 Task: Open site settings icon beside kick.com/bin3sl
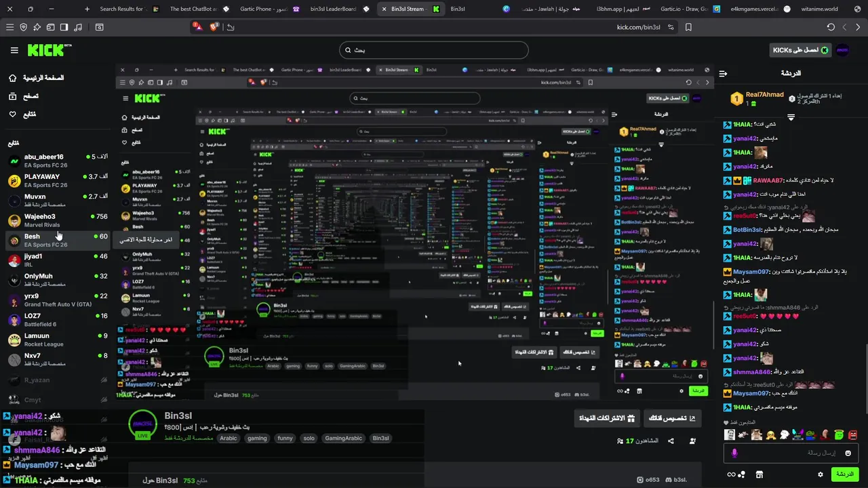point(671,27)
